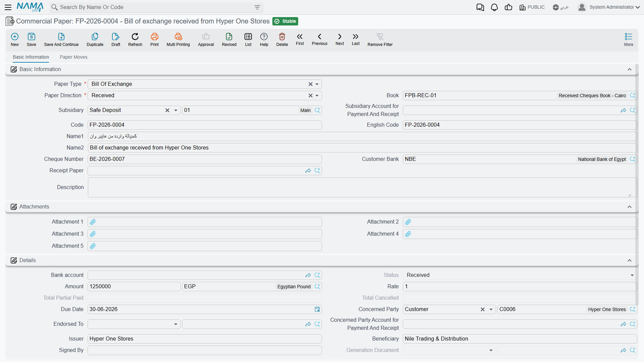
Task: Attach a file to Attachment 4
Action: coord(408,234)
